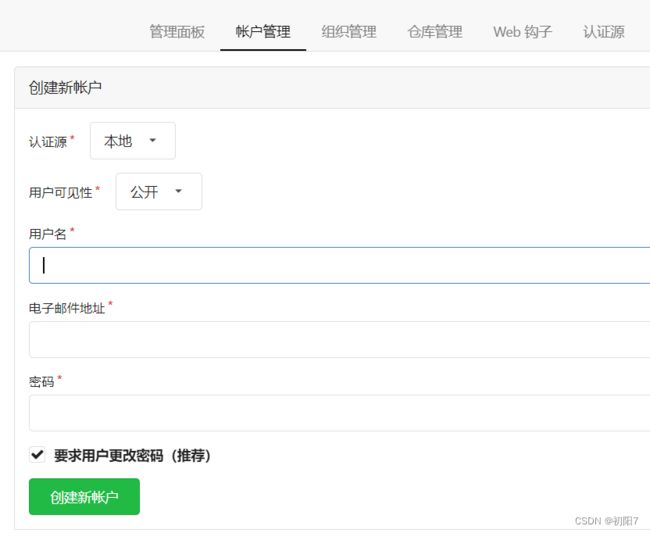Click the green 创建新帐户 button
The height and width of the screenshot is (533, 650).
point(84,497)
